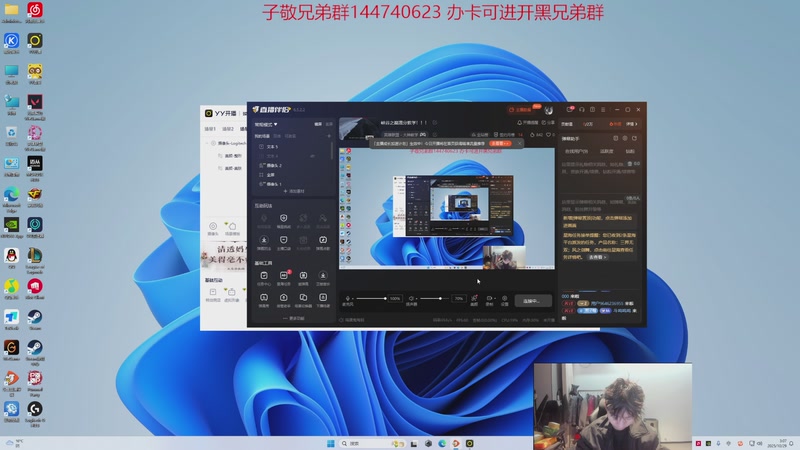Dismiss the notification banner with its X
Screen dimensions: 800x450
[520, 144]
